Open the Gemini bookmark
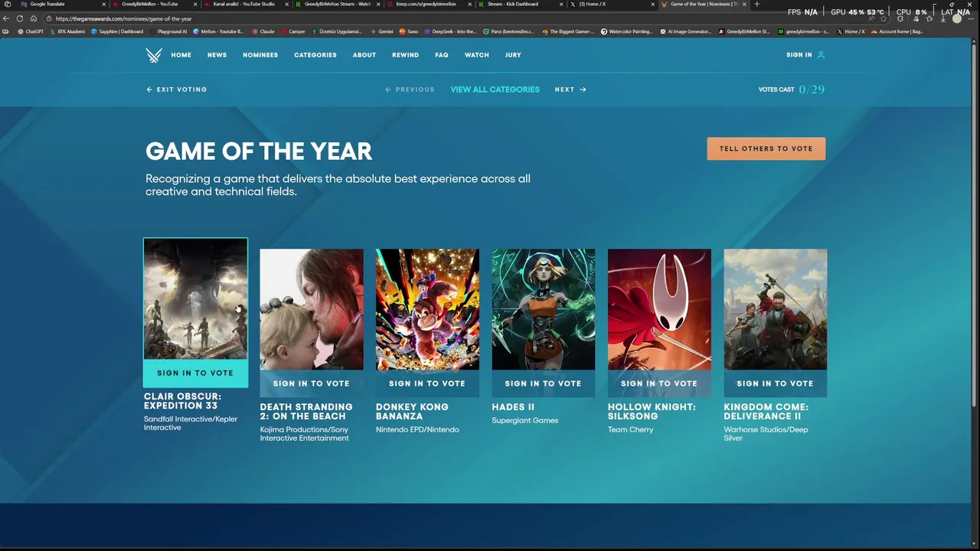This screenshot has width=980, height=551. coord(381,31)
